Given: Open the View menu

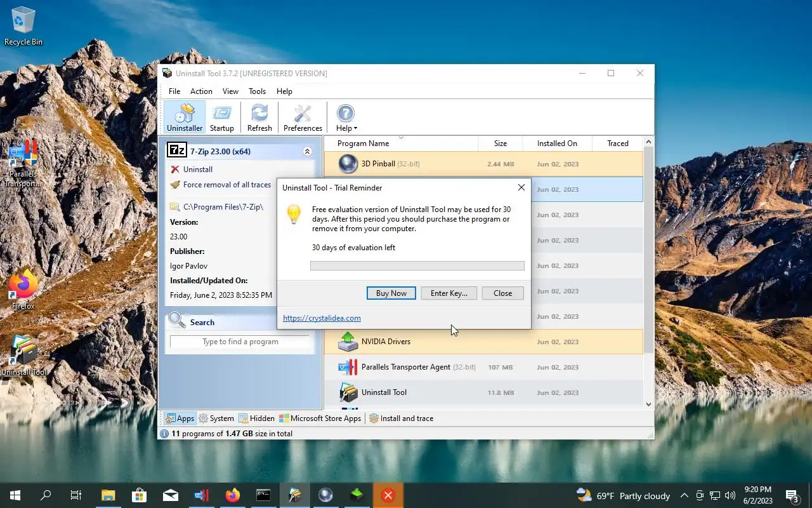Looking at the screenshot, I should [230, 91].
